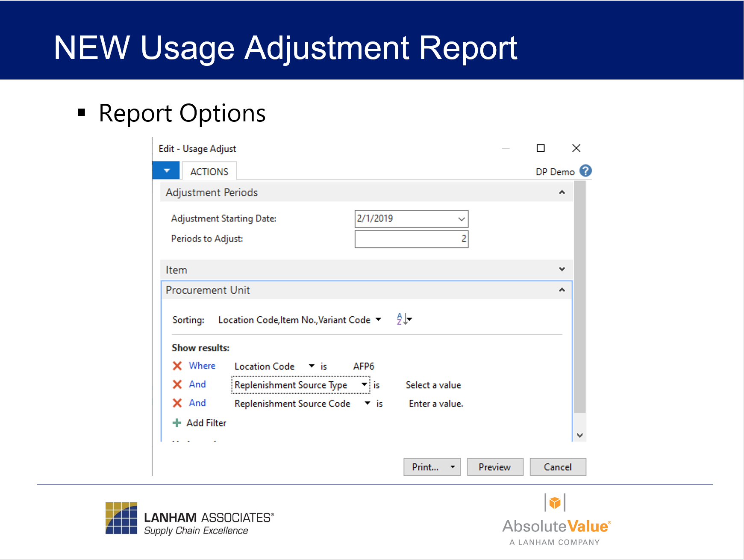The width and height of the screenshot is (744, 560).
Task: Remove the Replenishment Source Code filter
Action: [177, 403]
